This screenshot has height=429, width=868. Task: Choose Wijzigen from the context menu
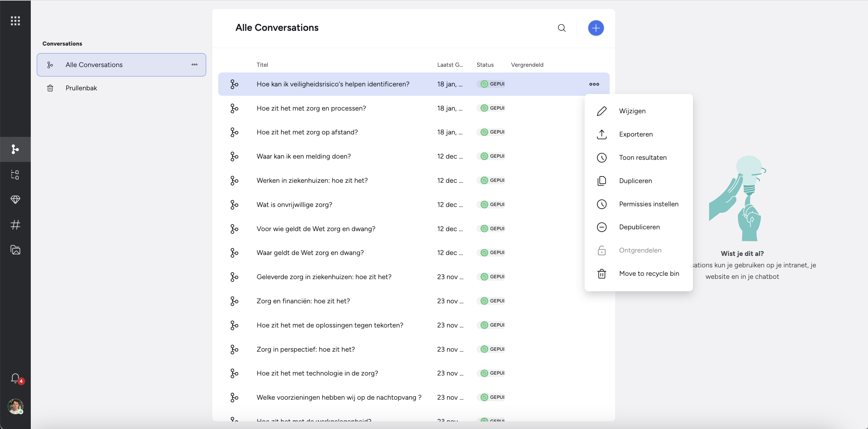pyautogui.click(x=632, y=111)
